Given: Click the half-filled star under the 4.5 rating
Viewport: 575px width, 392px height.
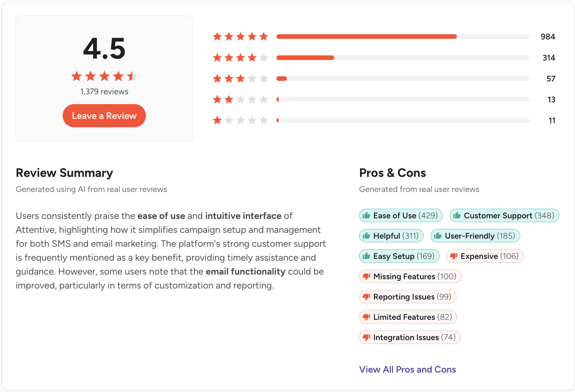Looking at the screenshot, I should click(x=132, y=76).
